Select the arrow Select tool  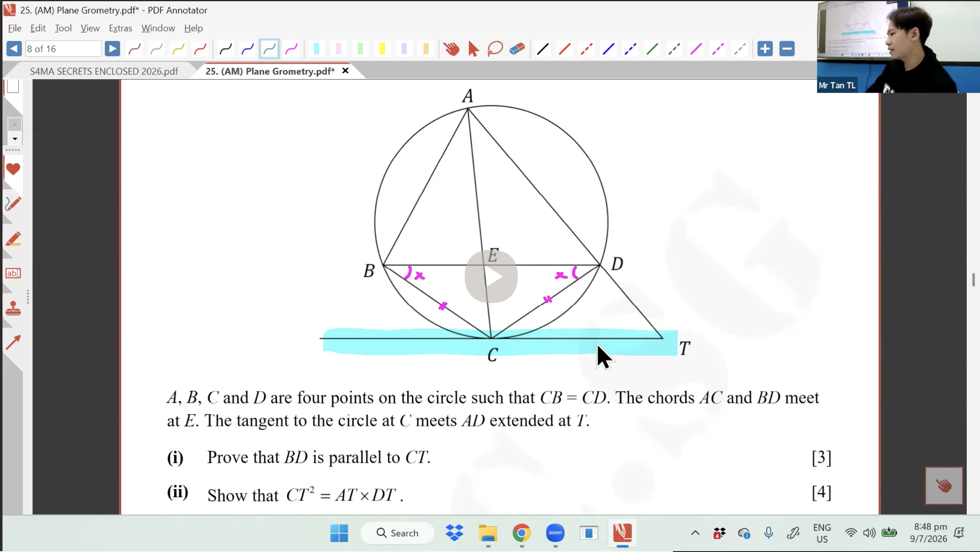(x=473, y=49)
